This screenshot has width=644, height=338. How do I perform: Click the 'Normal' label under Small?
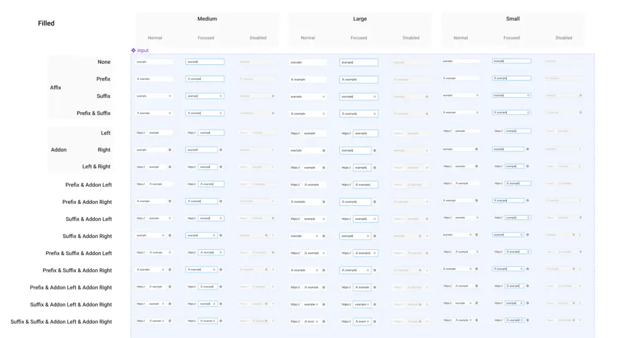(460, 38)
